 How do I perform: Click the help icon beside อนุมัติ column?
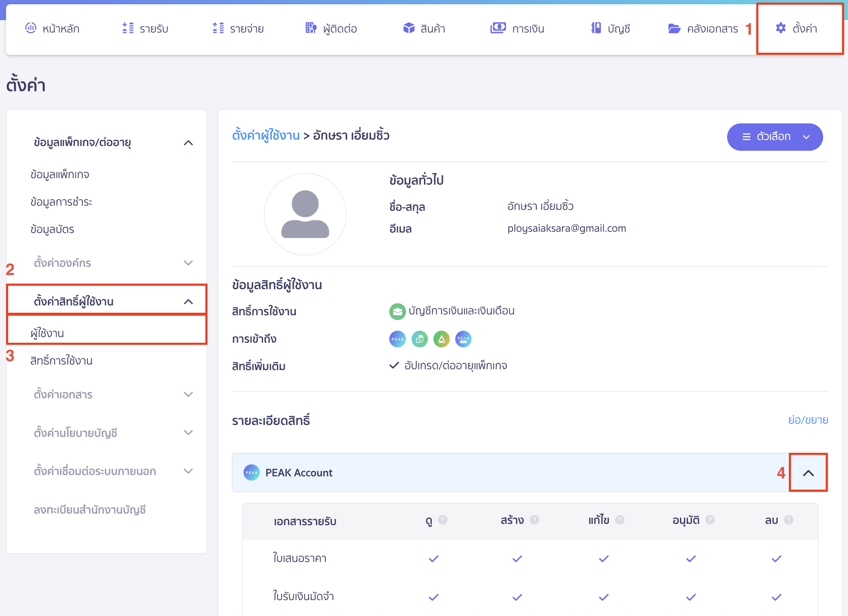pyautogui.click(x=710, y=520)
